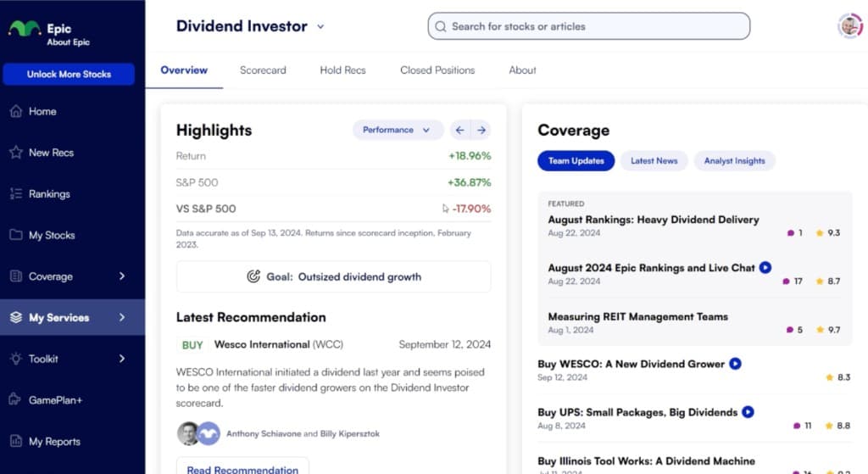Switch to the Overview tab

pos(184,70)
